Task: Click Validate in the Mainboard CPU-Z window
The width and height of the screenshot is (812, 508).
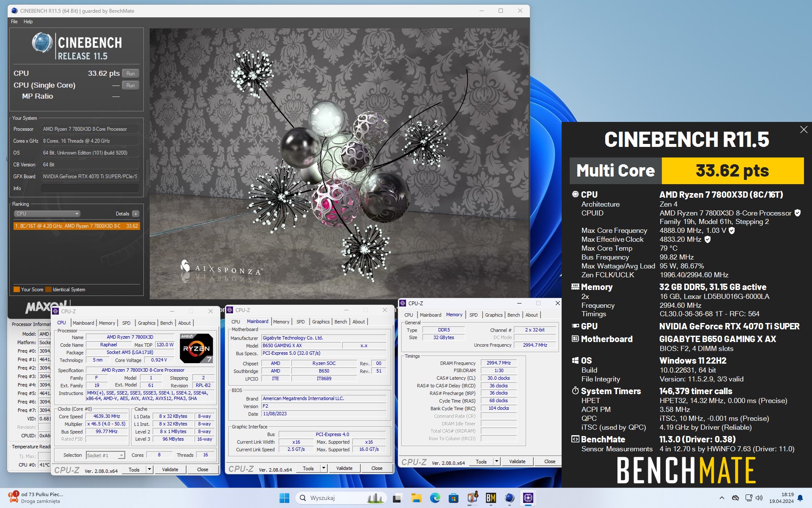Action: (344, 468)
